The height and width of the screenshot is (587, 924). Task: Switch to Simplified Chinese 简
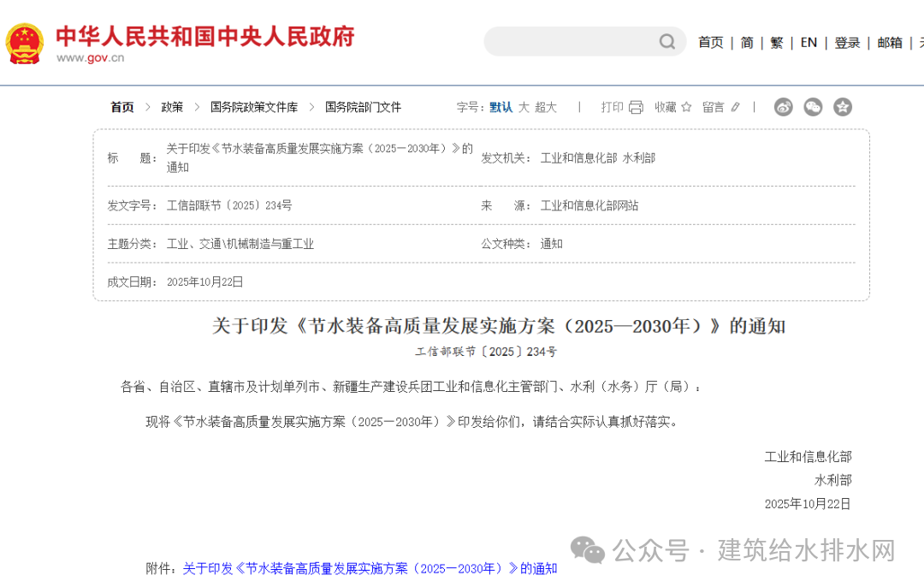pos(747,43)
